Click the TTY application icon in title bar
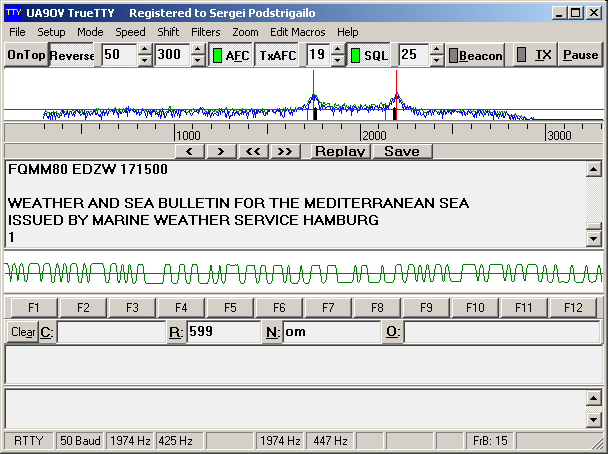The image size is (608, 454). (x=12, y=13)
